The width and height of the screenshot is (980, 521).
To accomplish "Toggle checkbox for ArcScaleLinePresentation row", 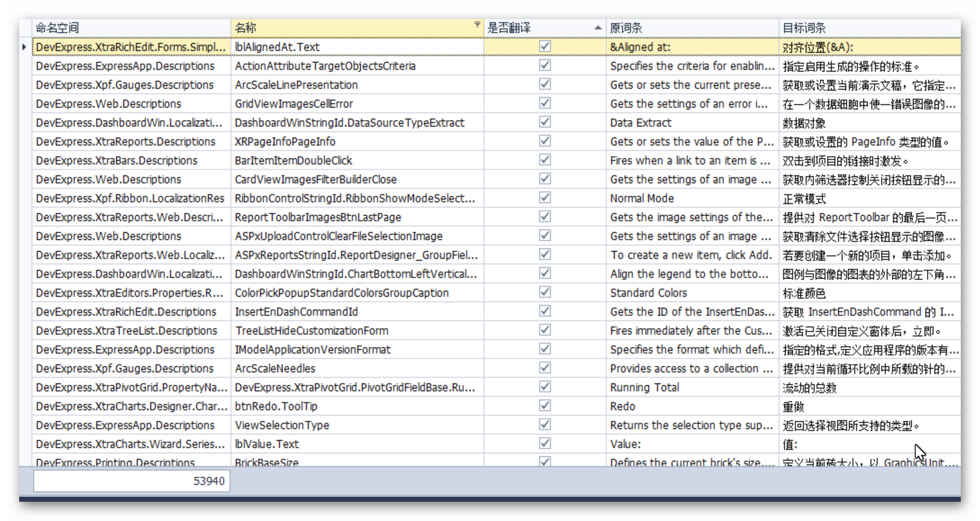I will pyautogui.click(x=545, y=84).
